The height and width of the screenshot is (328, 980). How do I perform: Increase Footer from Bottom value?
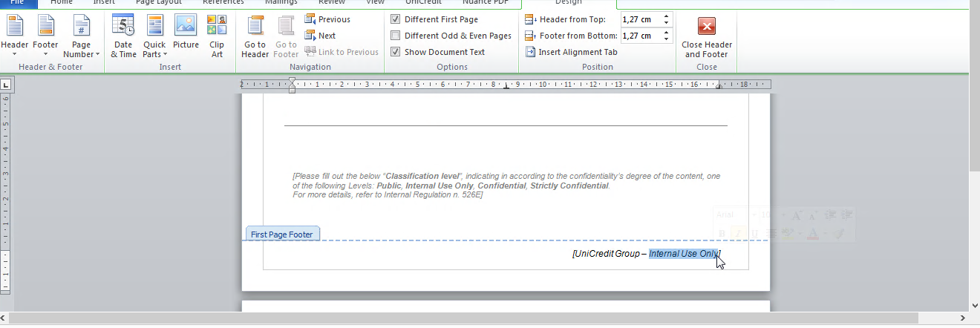pyautogui.click(x=666, y=32)
